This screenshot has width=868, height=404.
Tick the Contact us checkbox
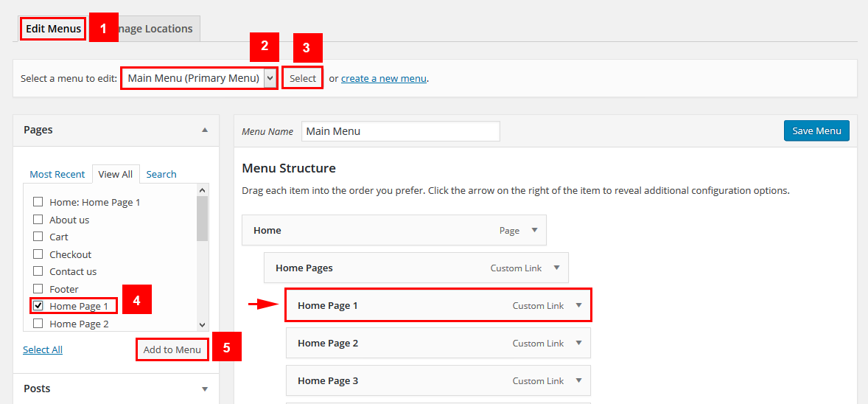38,271
